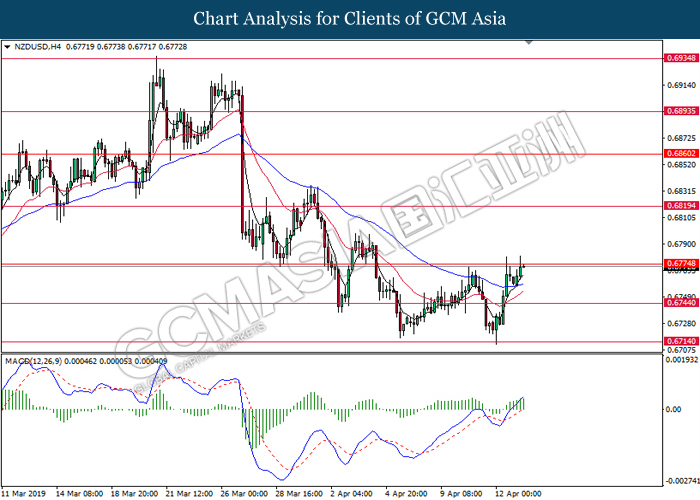The height and width of the screenshot is (500, 700).
Task: Click the 28 Mar 16:00 time label
Action: [299, 494]
